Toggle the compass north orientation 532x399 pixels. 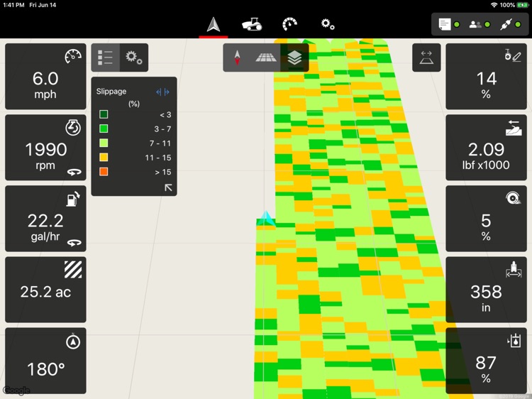click(x=237, y=58)
